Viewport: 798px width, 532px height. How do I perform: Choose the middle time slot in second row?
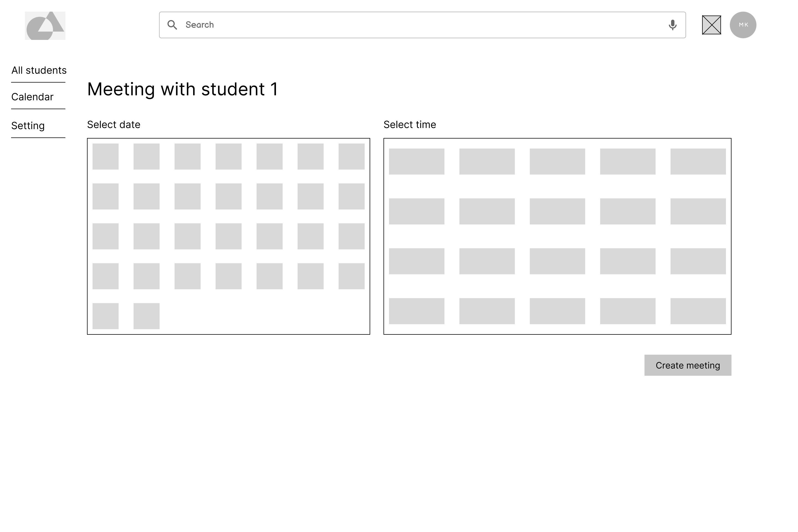point(557,211)
